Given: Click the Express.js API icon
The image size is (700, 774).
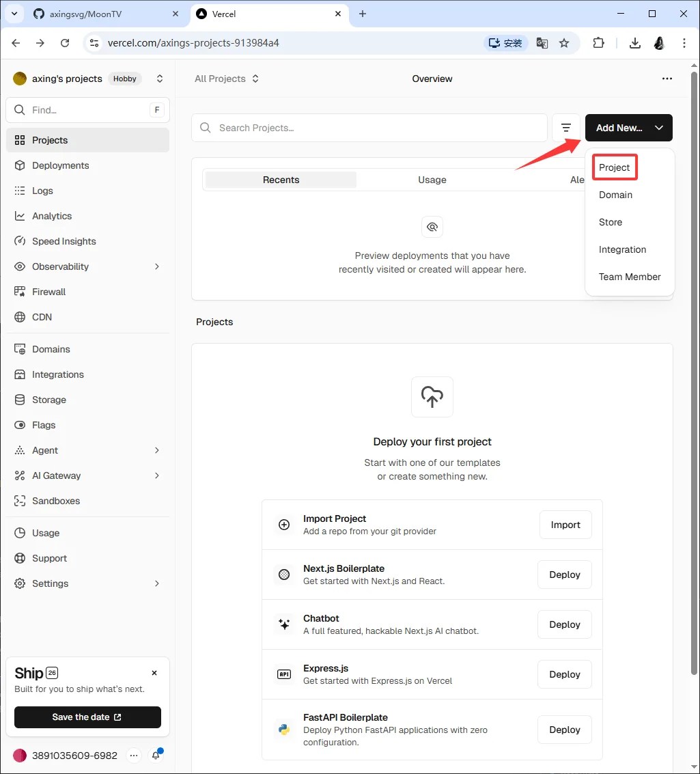Looking at the screenshot, I should pyautogui.click(x=284, y=674).
